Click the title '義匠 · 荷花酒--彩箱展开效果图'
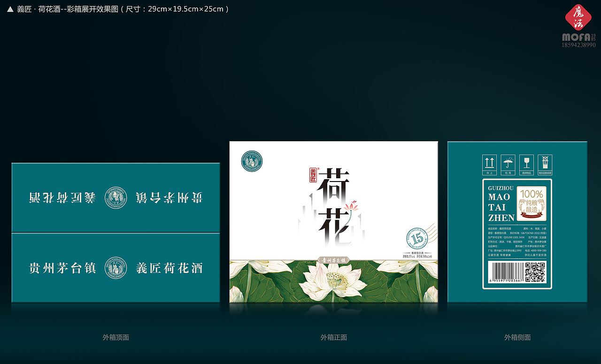Viewport: 601px width, 364px height. click(69, 9)
